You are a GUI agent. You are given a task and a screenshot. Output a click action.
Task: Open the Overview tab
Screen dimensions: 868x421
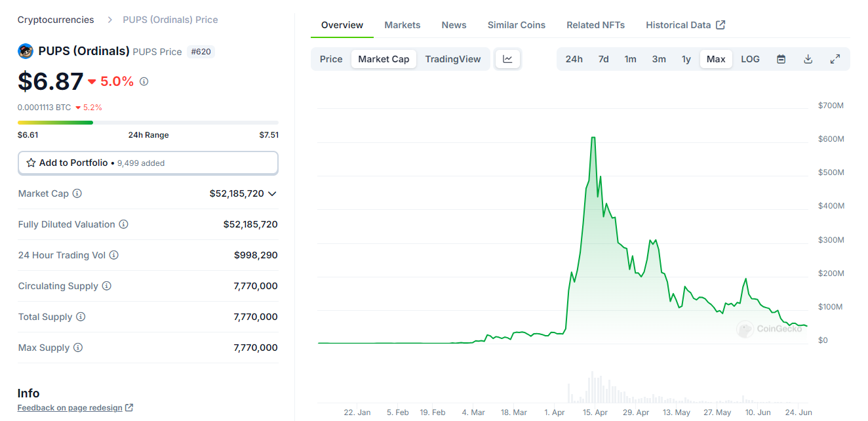tap(342, 25)
